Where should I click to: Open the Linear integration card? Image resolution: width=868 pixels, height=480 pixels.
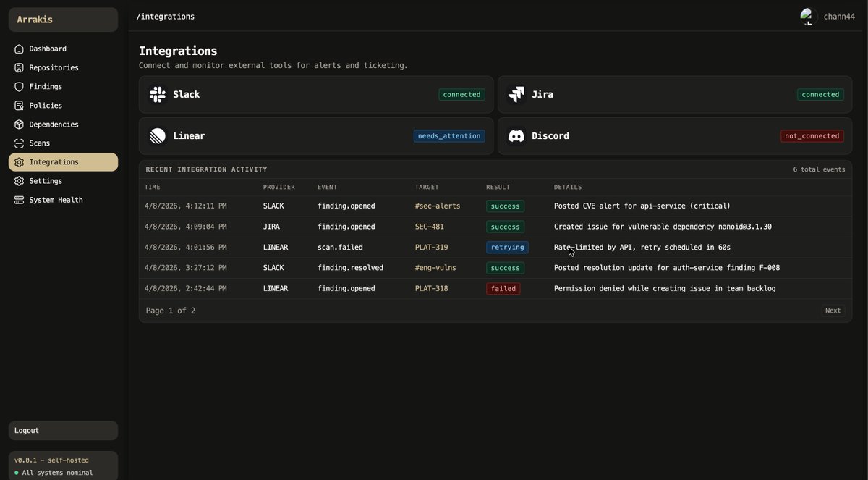coord(316,135)
